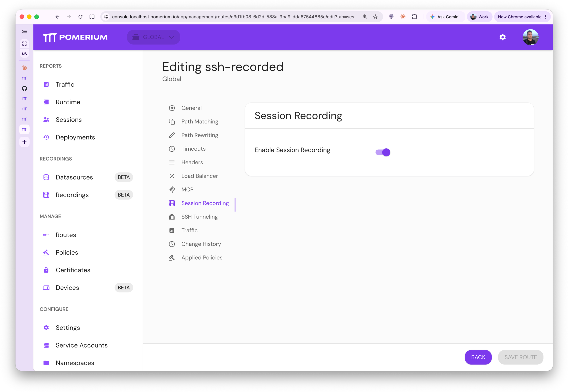Add a new item with the plus icon

(24, 142)
